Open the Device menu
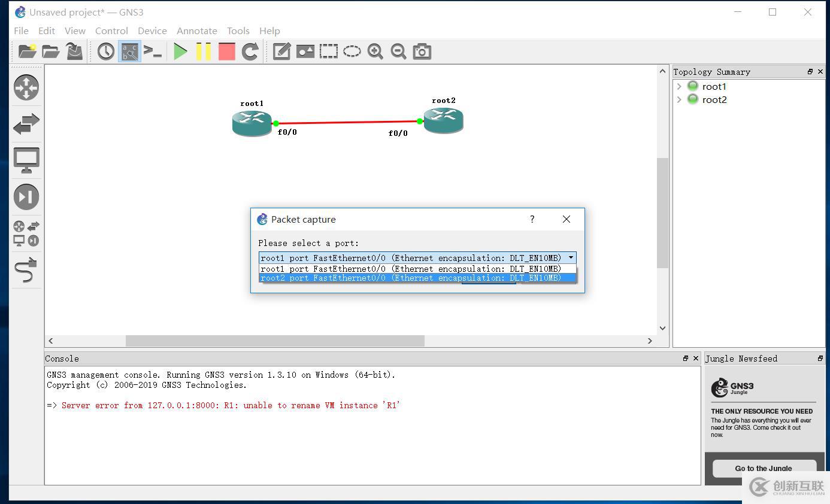The height and width of the screenshot is (504, 830). tap(152, 31)
